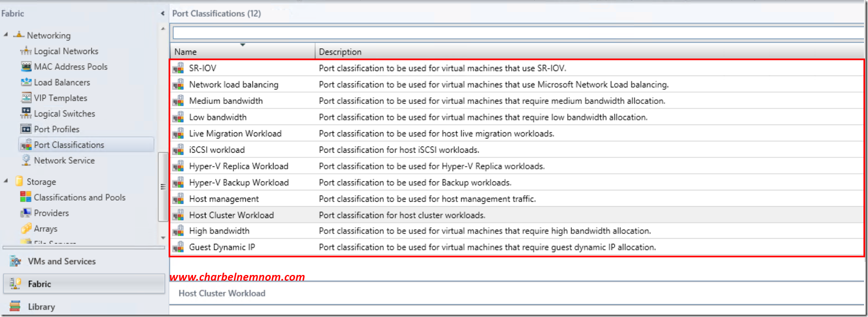Click the port classifications search box

pyautogui.click(x=519, y=33)
